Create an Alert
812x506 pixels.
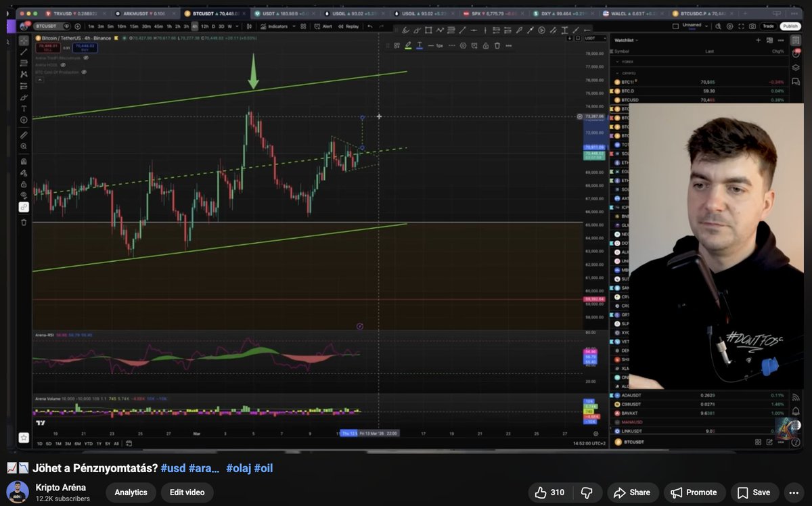pos(323,26)
